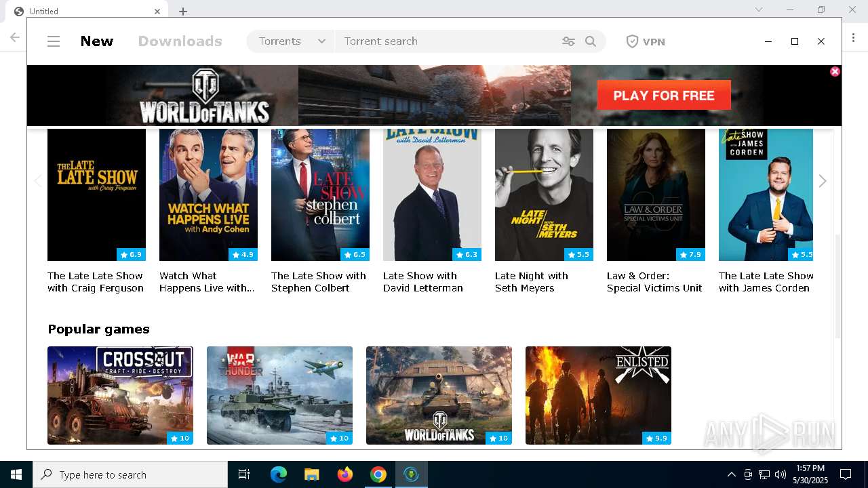
Task: Open Task View on the taskbar
Action: pyautogui.click(x=244, y=474)
